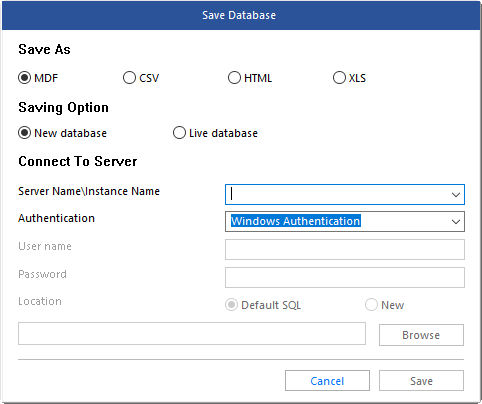Click the User name input field
The image size is (482, 404).
click(x=345, y=249)
